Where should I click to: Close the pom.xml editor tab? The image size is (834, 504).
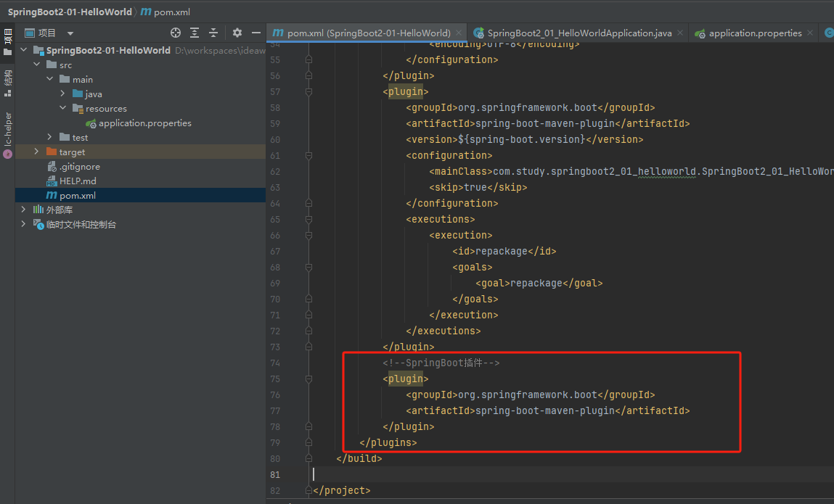[459, 33]
